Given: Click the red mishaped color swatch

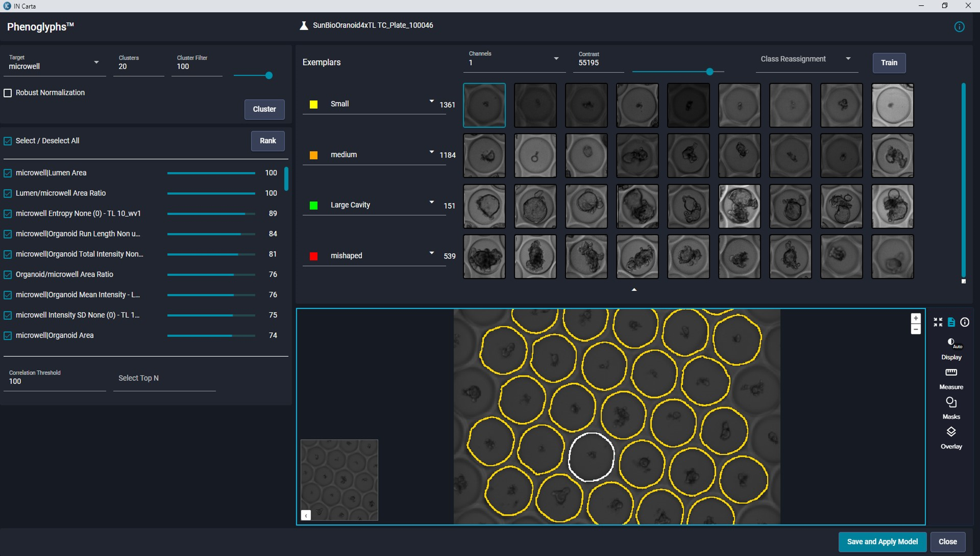Looking at the screenshot, I should (314, 256).
